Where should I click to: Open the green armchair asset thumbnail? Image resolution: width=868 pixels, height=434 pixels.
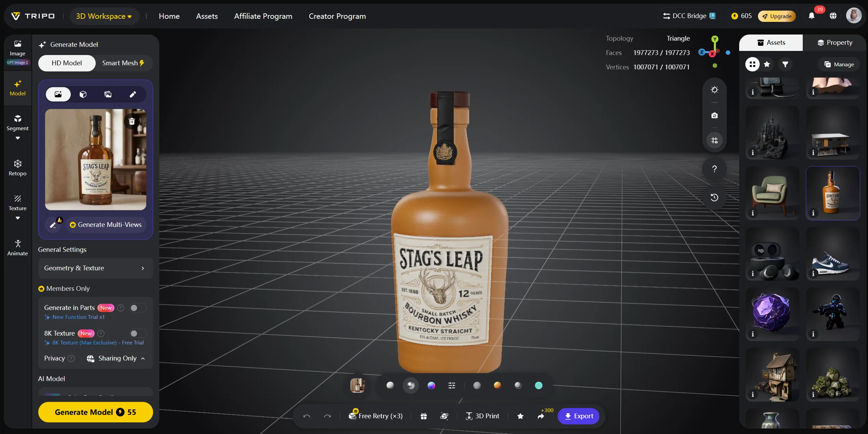772,193
